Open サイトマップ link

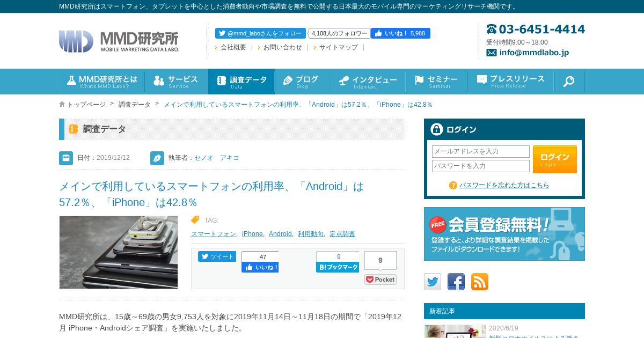(x=338, y=47)
